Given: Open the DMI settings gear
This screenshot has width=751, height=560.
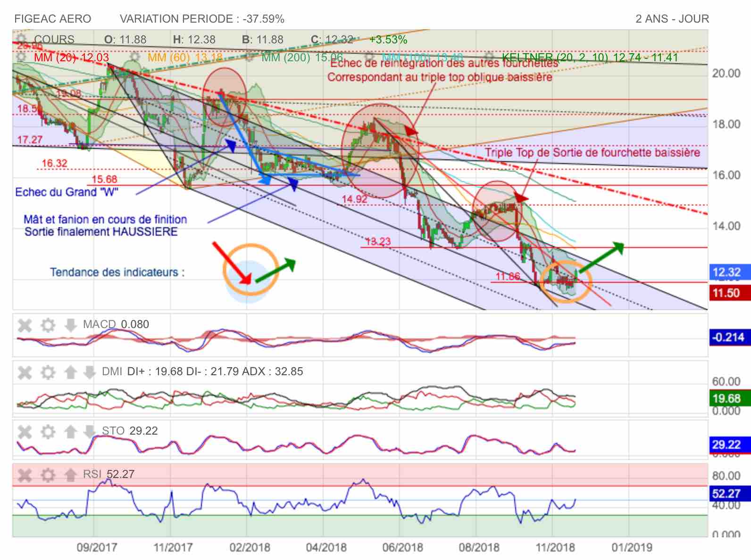Looking at the screenshot, I should 48,372.
